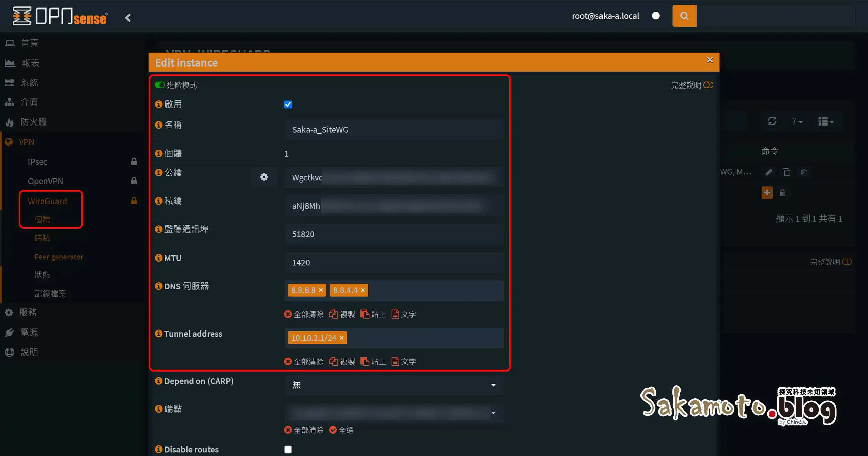Click the orange plus icon to add an instance
The height and width of the screenshot is (456, 868).
(x=767, y=192)
